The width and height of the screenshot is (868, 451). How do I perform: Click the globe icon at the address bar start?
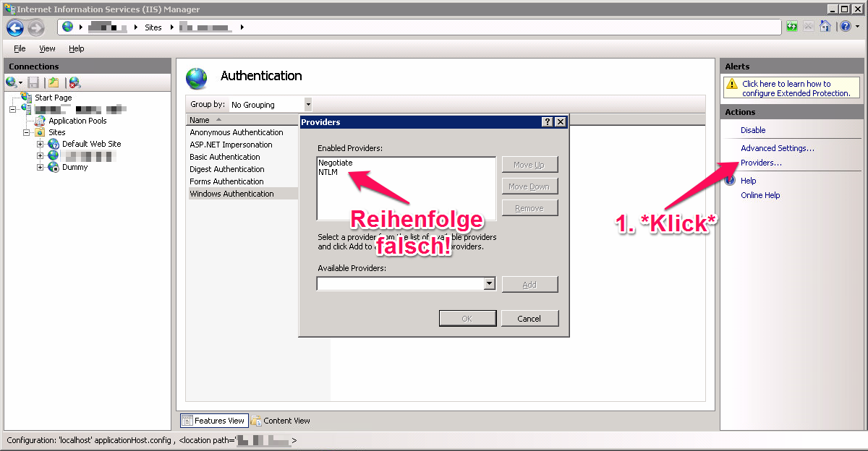coord(68,27)
